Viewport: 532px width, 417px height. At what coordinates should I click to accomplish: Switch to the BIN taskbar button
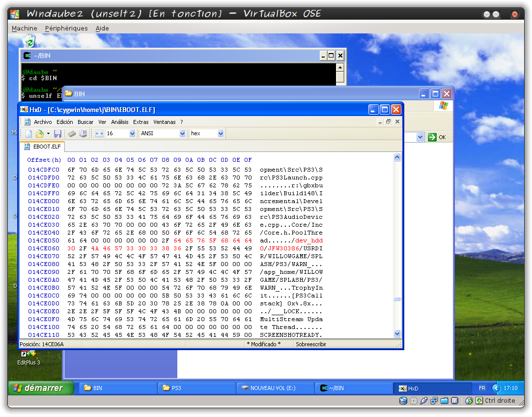(x=118, y=388)
